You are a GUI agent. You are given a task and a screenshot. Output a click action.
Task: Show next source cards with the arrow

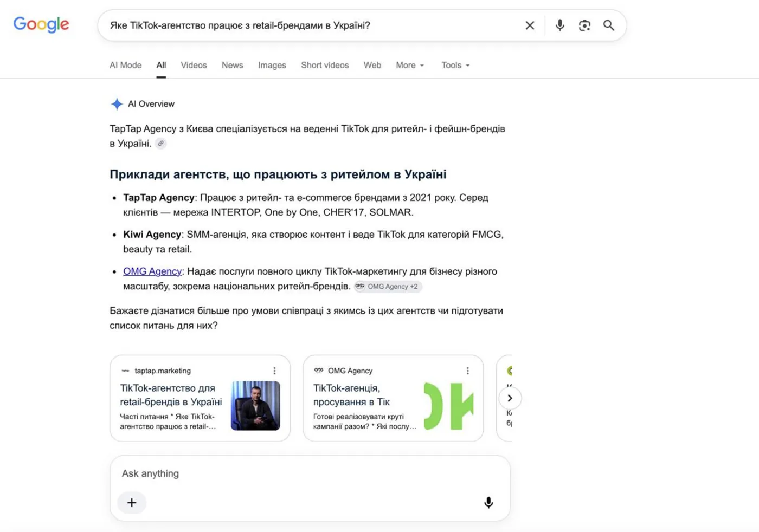tap(510, 398)
